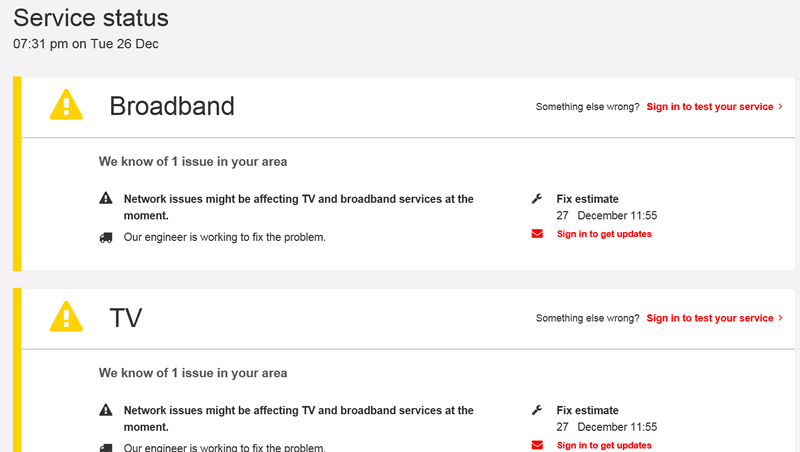Click the Service status page title
This screenshot has width=800, height=452.
click(x=91, y=18)
